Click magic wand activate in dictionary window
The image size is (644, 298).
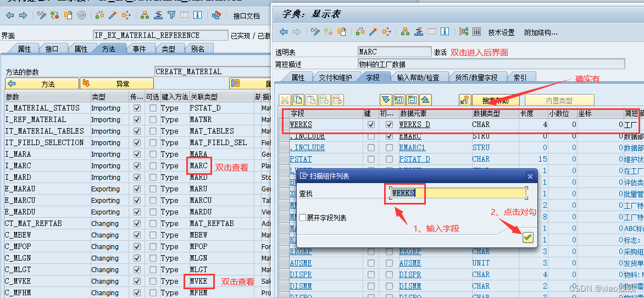[373, 32]
